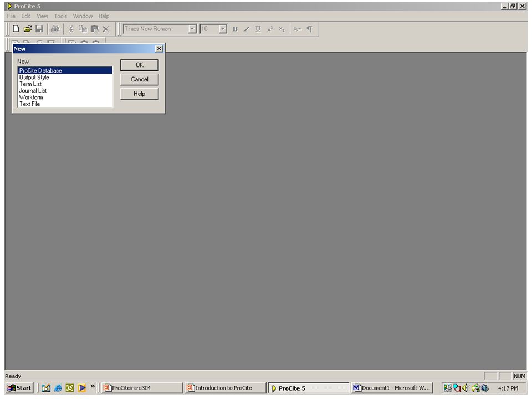This screenshot has height=399, width=532.
Task: Select Journal List in the list
Action: click(65, 90)
